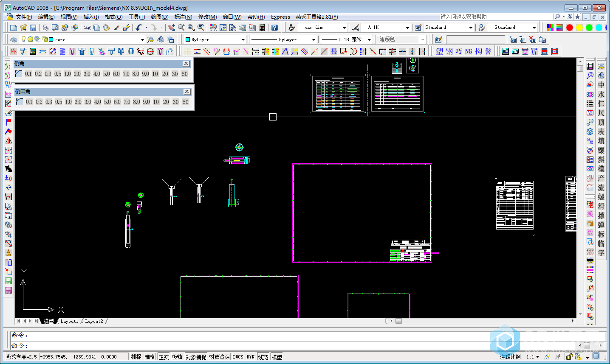
Task: Open the ByLayer linetype dropdown
Action: [313, 39]
